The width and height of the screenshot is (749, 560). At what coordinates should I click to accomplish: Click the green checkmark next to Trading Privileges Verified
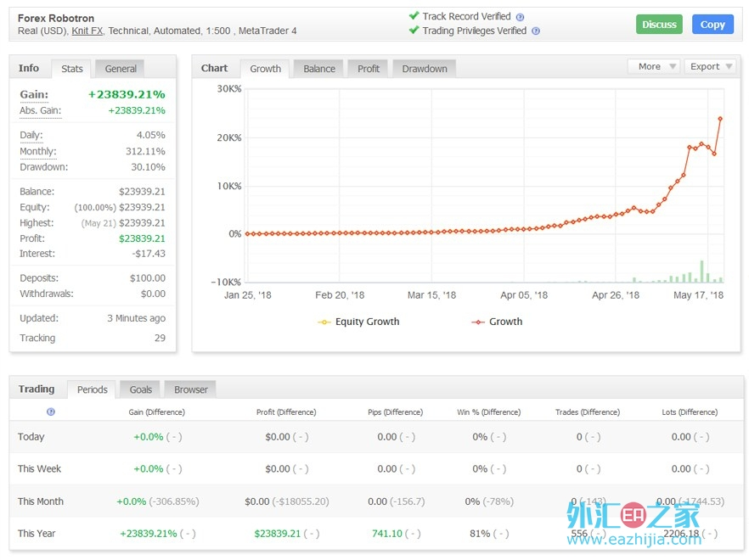click(414, 31)
